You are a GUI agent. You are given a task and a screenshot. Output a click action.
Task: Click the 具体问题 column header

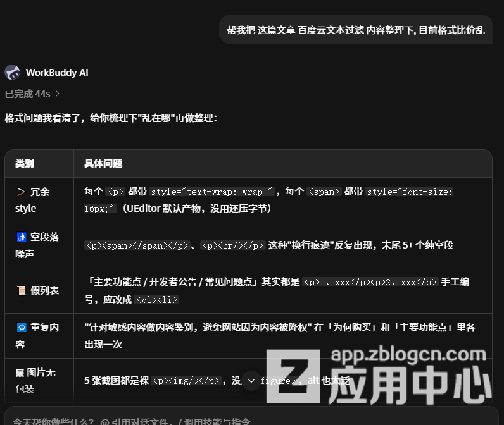coord(283,163)
